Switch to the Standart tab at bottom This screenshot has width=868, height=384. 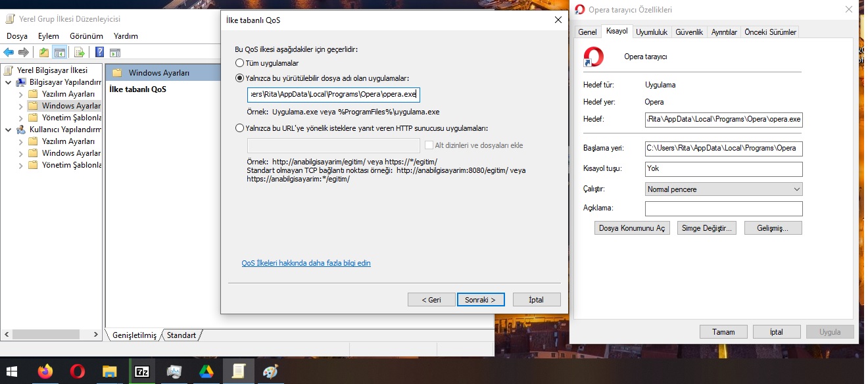[x=181, y=335]
